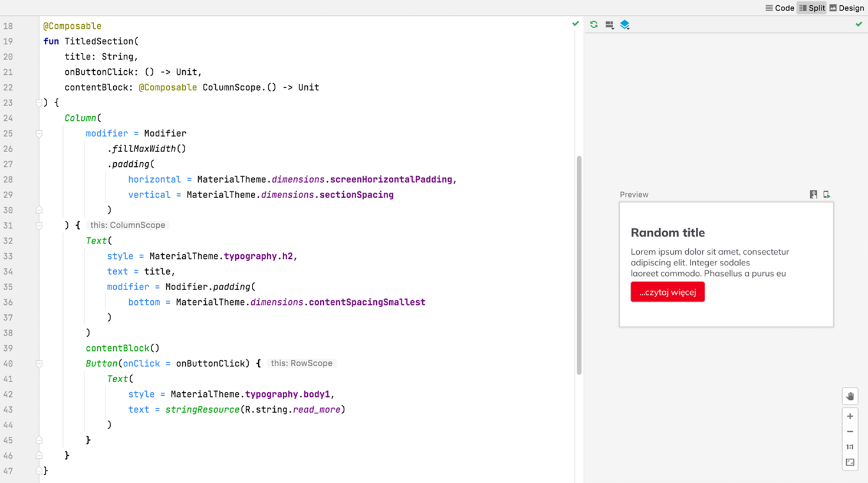Start interactive mode for the Preview
Image resolution: width=868 pixels, height=483 pixels.
pos(813,195)
